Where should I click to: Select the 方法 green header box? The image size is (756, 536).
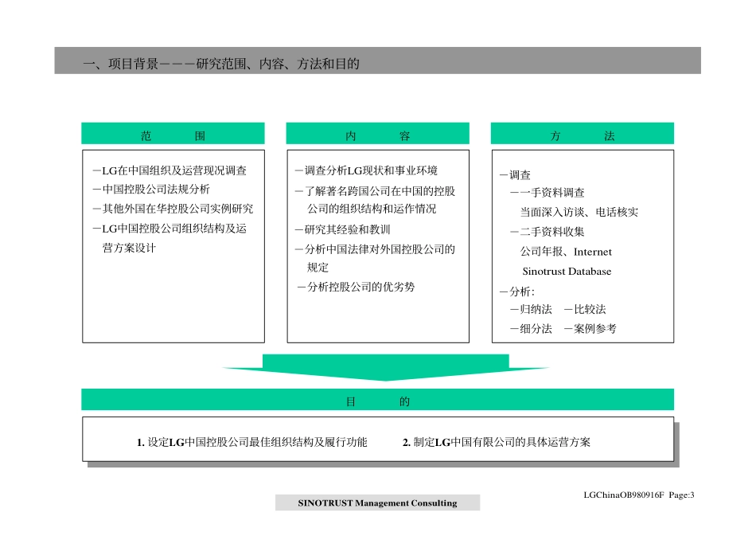tap(583, 134)
